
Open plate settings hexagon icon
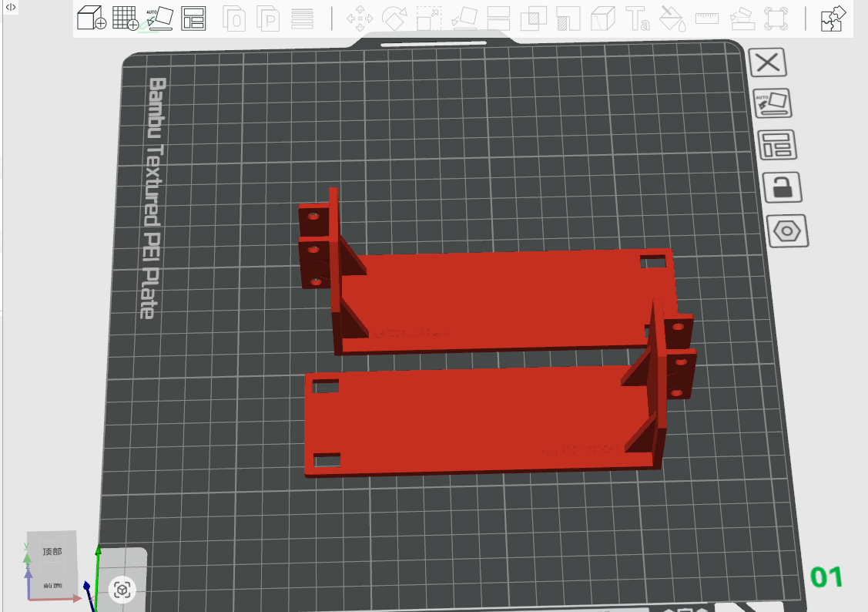[787, 230]
